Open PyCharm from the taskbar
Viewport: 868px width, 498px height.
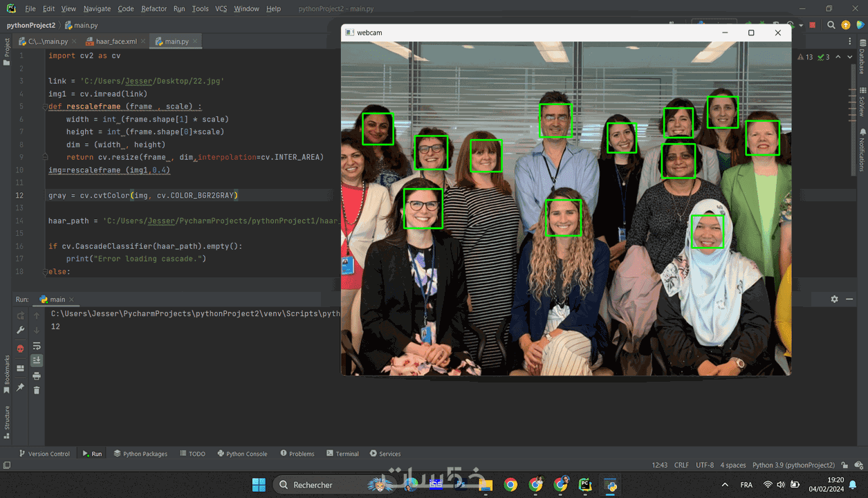(585, 485)
